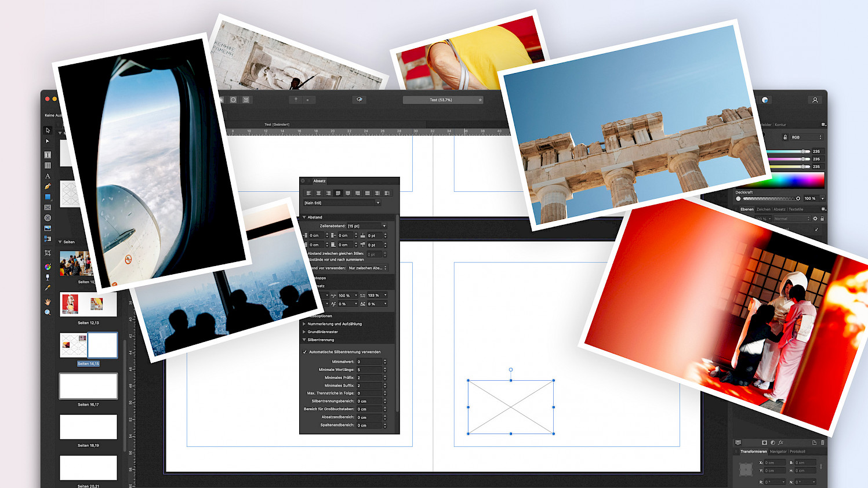Image resolution: width=868 pixels, height=488 pixels.
Task: Open the [Kein Stil] paragraph style dropdown
Action: click(x=342, y=203)
